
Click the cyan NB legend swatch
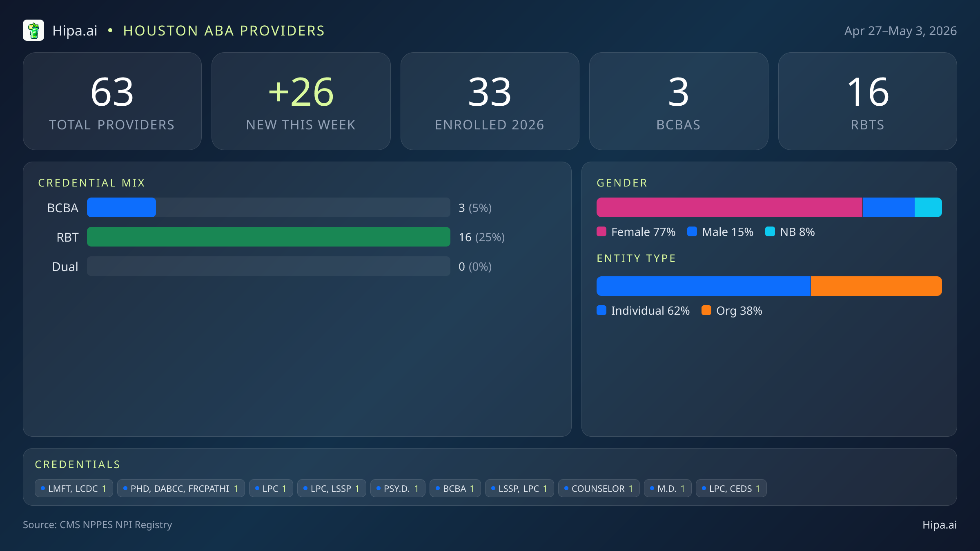770,231
